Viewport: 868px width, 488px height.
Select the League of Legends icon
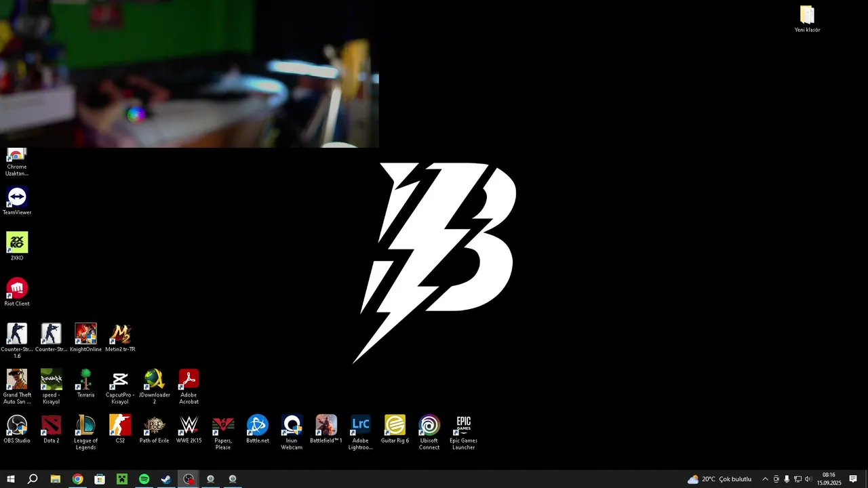85,432
